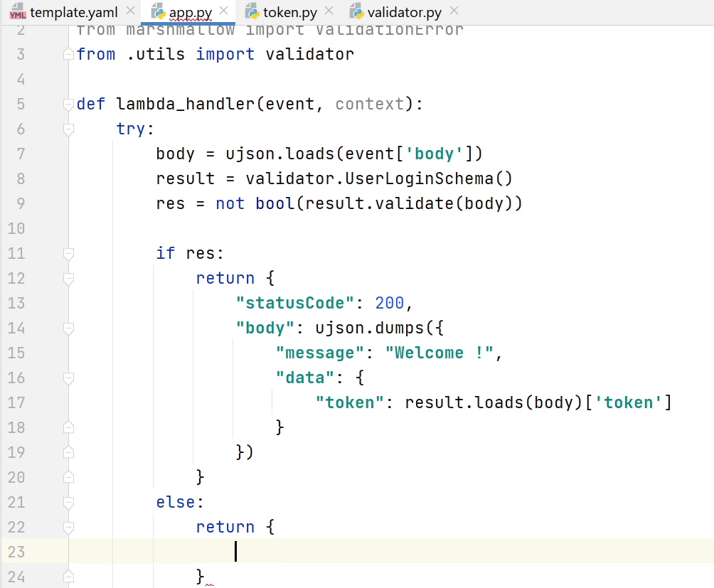Click line number 9 in the gutter
This screenshot has height=588, width=714.
click(x=21, y=203)
